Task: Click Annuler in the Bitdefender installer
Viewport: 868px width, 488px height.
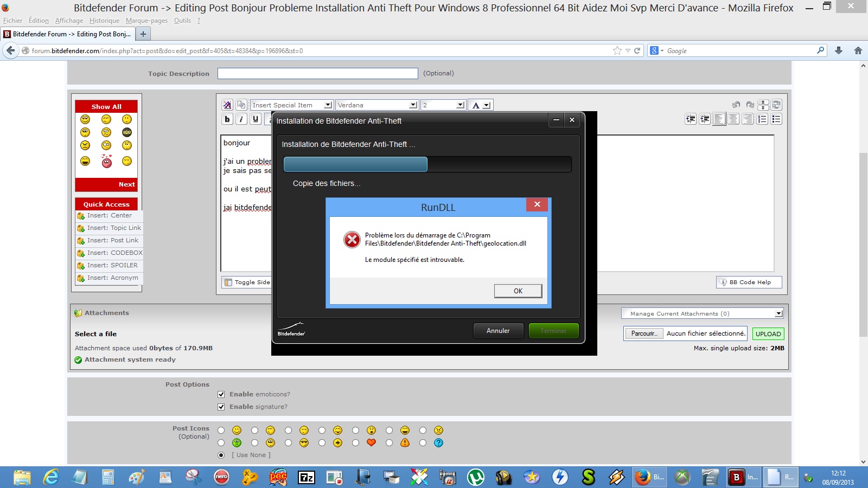Action: [x=498, y=331]
